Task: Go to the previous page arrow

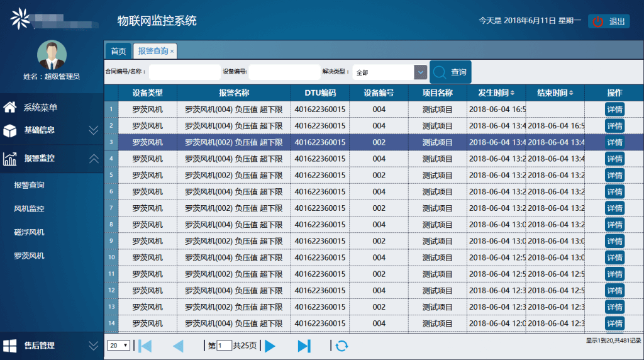Action: (x=178, y=346)
